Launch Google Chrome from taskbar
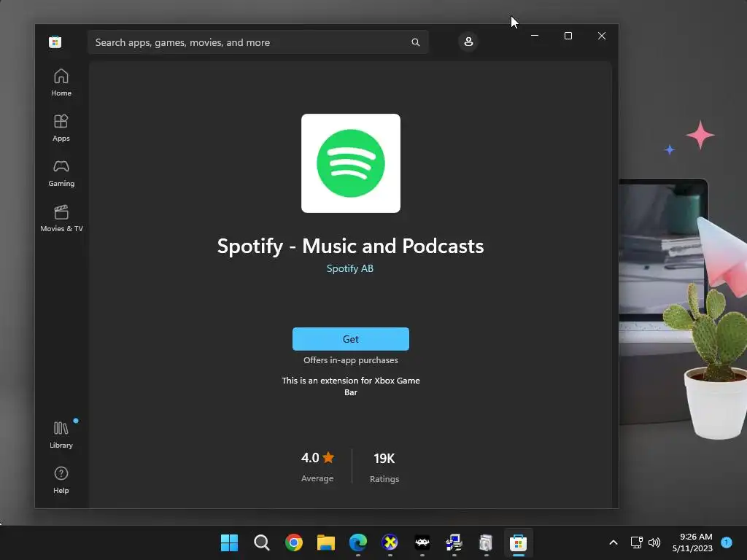Screen dimensions: 747x560 click(x=293, y=542)
